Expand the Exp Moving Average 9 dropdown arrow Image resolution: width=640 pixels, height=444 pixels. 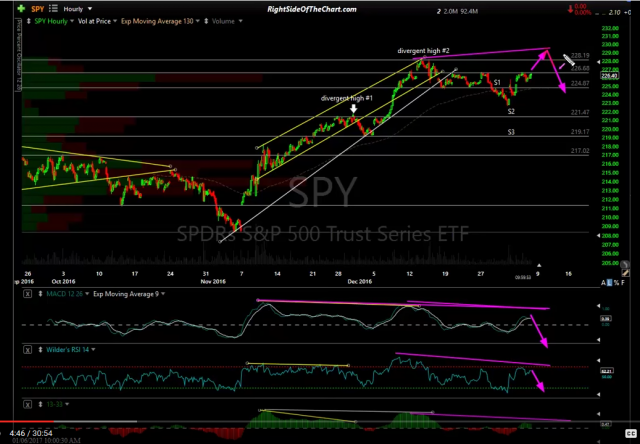click(163, 294)
